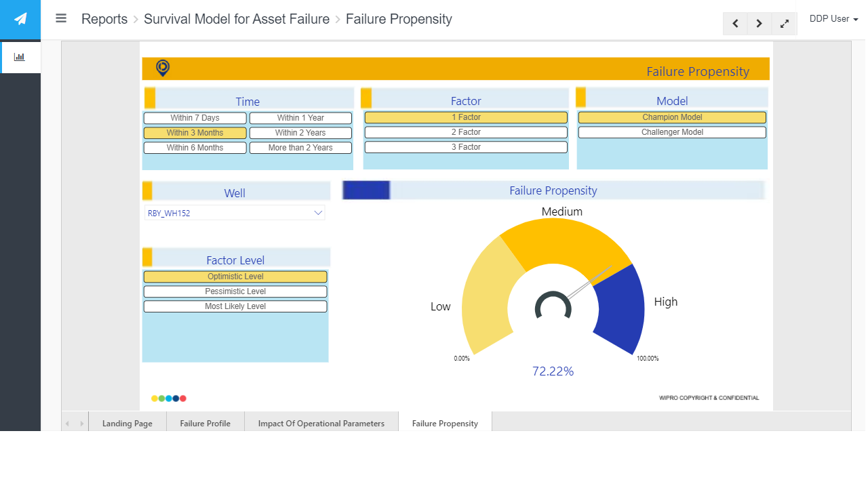The height and width of the screenshot is (488, 868).
Task: Select the 2 Factor option
Action: tap(466, 132)
